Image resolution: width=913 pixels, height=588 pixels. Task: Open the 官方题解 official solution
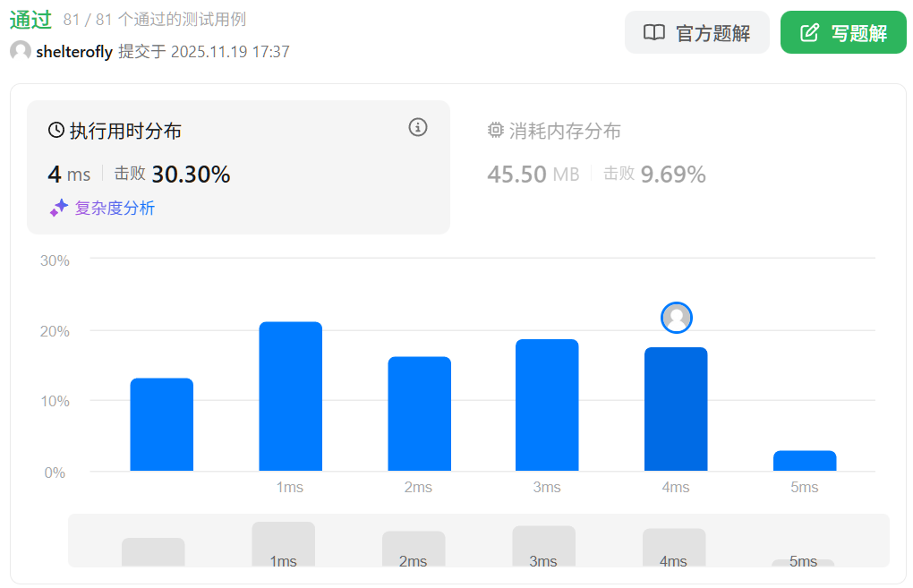click(x=696, y=33)
